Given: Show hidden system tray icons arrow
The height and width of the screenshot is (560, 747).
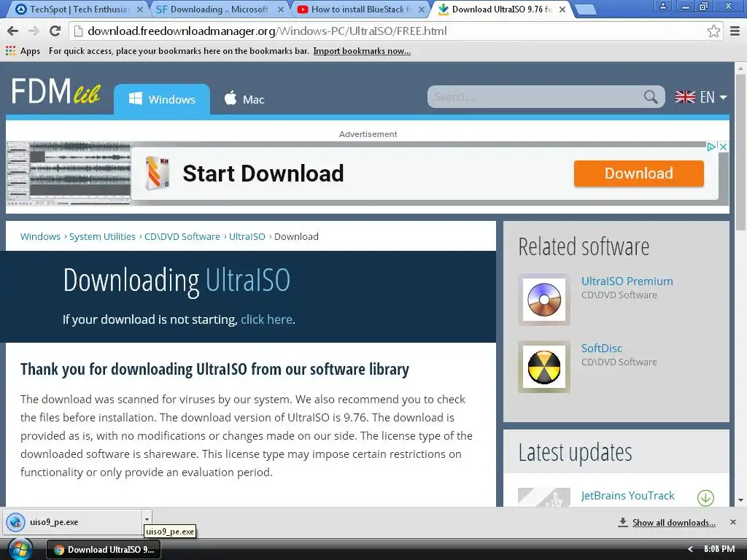Looking at the screenshot, I should point(690,549).
